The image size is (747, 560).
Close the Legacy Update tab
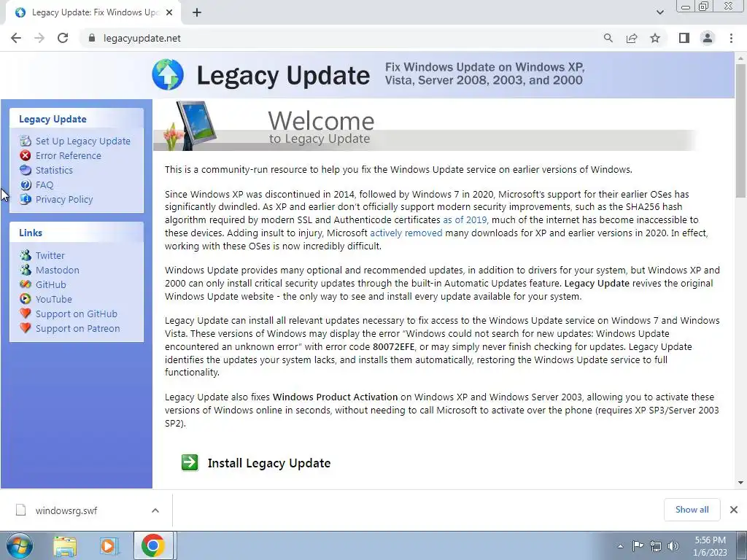(169, 12)
